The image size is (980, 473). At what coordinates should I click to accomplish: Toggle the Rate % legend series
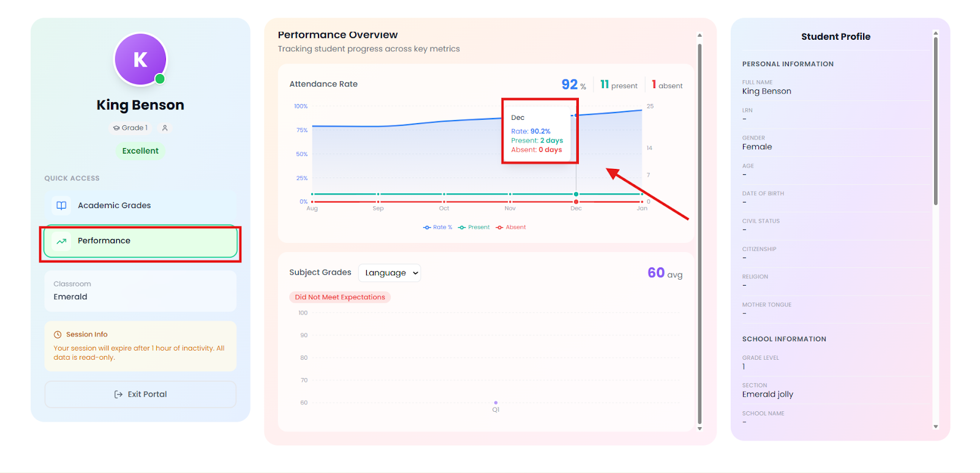pyautogui.click(x=437, y=228)
